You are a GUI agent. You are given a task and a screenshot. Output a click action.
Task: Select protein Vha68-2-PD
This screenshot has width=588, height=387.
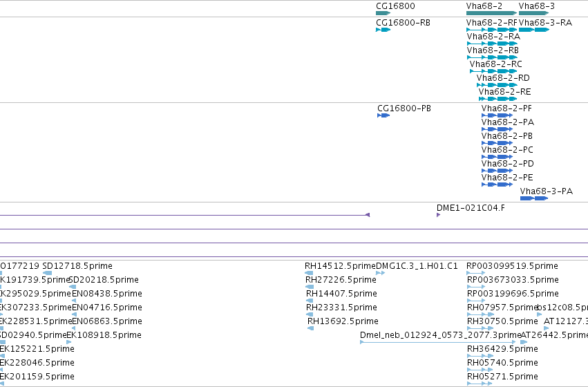click(x=508, y=164)
